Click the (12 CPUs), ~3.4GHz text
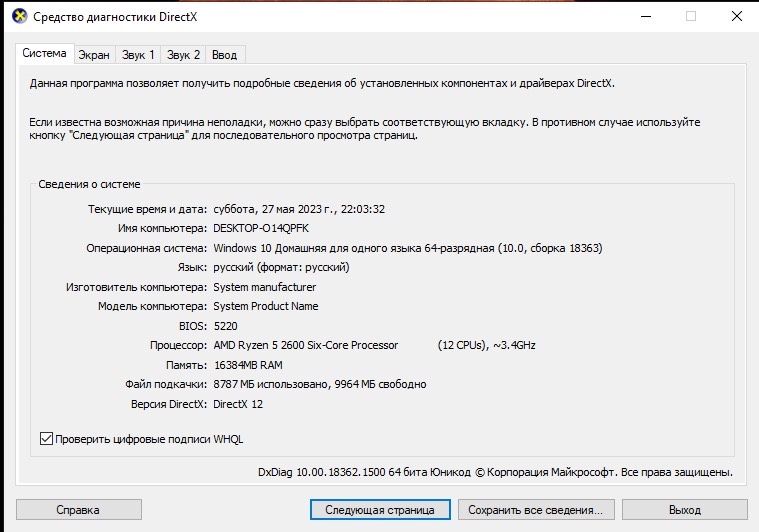This screenshot has height=532, width=759. pos(486,345)
